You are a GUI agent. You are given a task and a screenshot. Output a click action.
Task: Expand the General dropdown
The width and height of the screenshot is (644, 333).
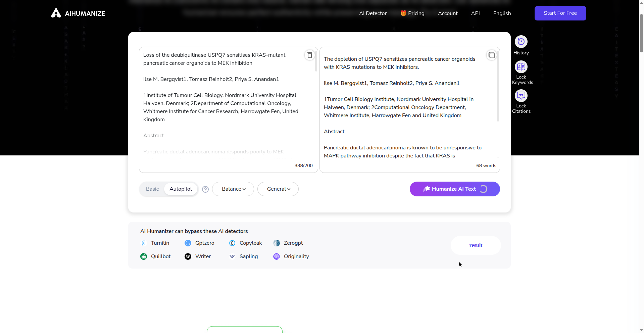click(x=278, y=189)
